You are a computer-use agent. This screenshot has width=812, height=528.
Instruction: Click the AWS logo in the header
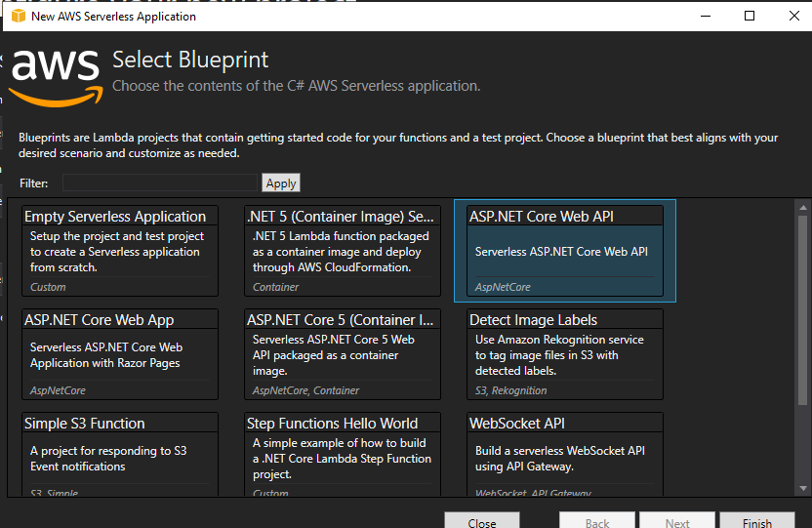[57, 78]
